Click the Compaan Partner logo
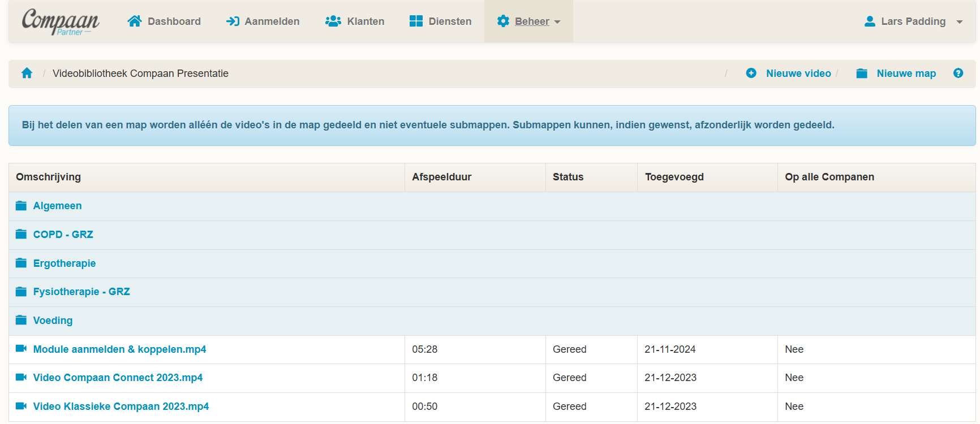The height and width of the screenshot is (424, 980). (x=60, y=21)
